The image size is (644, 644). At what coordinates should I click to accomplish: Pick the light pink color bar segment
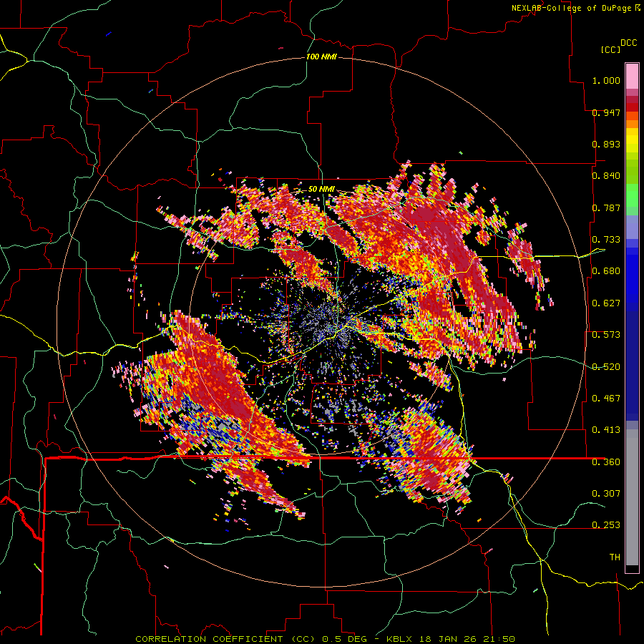point(632,77)
